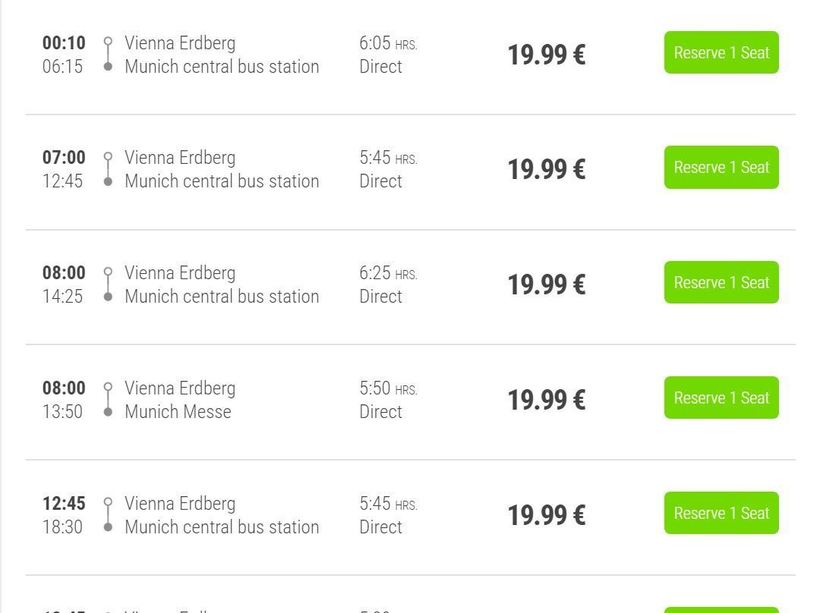820x613 pixels.
Task: Click the route stop icon for the 00:10 trip
Action: click(x=108, y=55)
